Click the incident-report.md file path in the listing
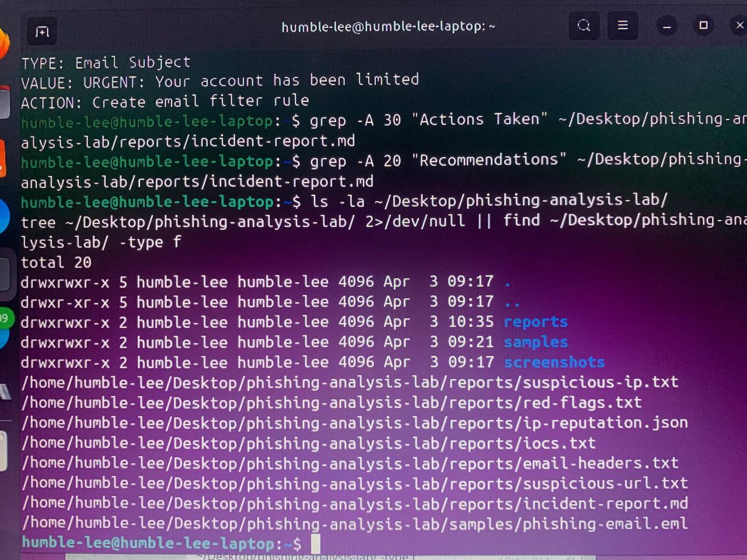 pos(355,503)
